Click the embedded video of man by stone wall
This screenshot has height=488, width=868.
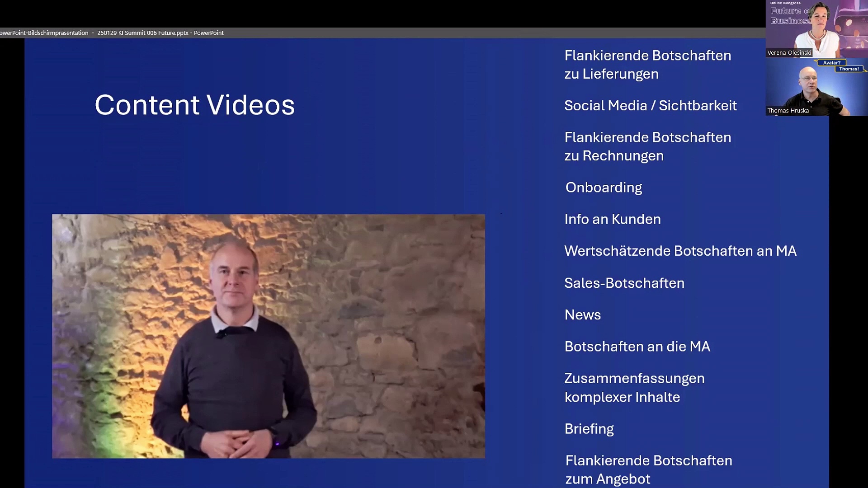tap(268, 336)
